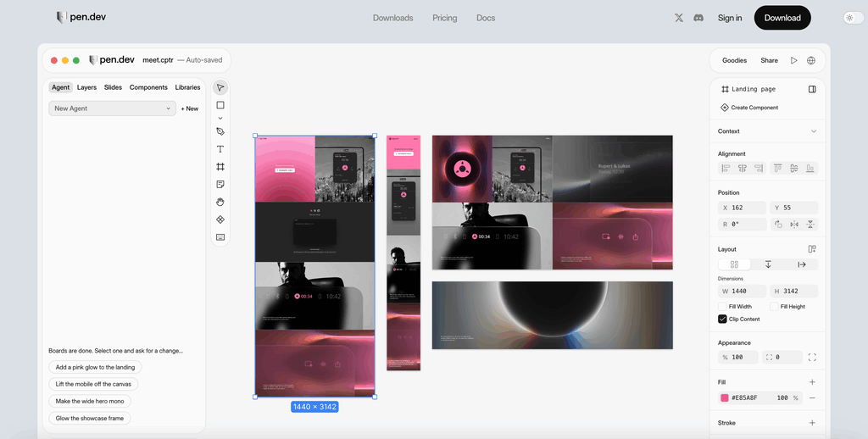Click 'Lift the mobile off the canvas'

click(93, 384)
